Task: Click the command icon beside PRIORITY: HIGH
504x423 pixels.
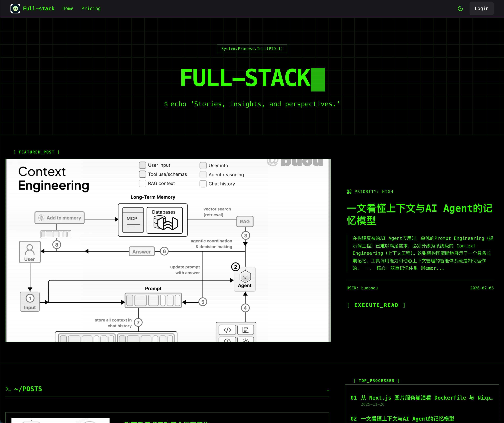Action: click(349, 192)
